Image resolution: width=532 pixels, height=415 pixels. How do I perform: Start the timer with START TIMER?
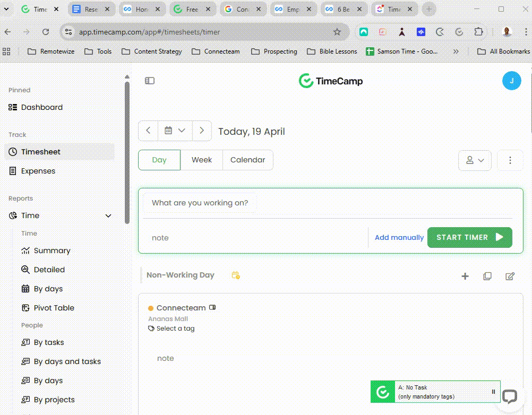469,237
